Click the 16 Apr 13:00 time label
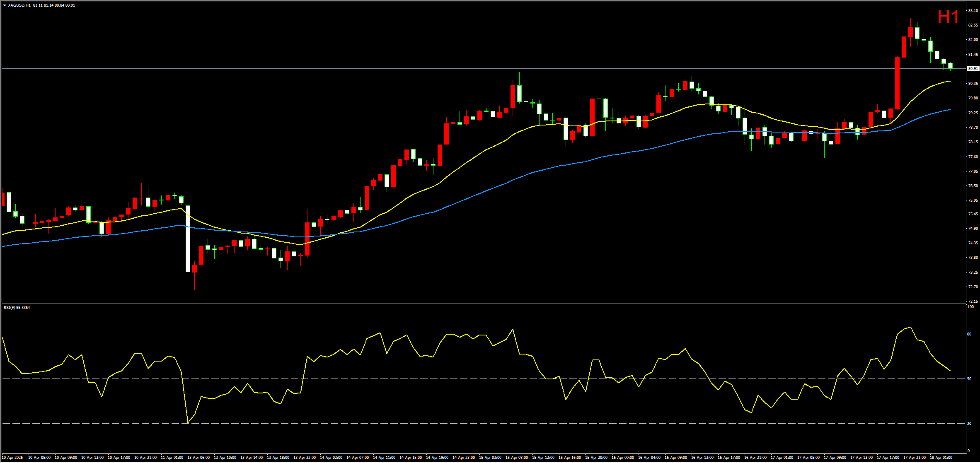This screenshot has height=463, width=980. [x=702, y=458]
